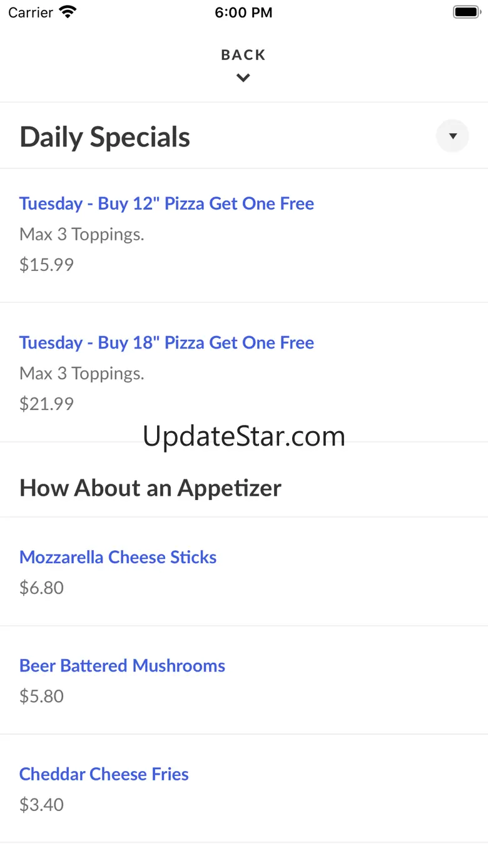Select the How About an Appetizer heading
488x868 pixels.
(x=150, y=488)
